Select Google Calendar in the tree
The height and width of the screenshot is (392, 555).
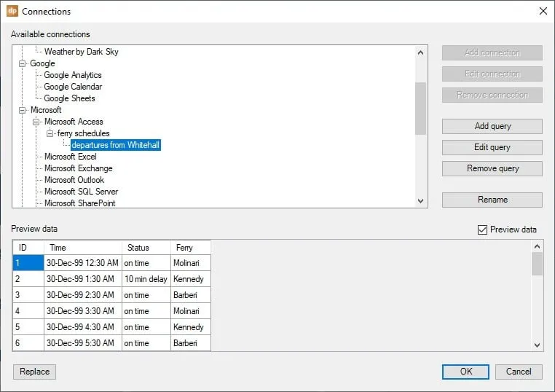point(73,87)
